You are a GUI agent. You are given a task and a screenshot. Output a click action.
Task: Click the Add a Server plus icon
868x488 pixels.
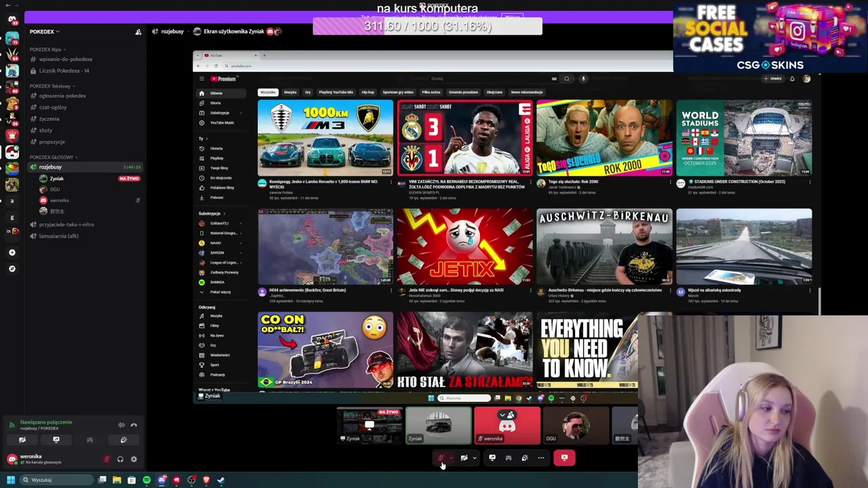[x=12, y=252]
